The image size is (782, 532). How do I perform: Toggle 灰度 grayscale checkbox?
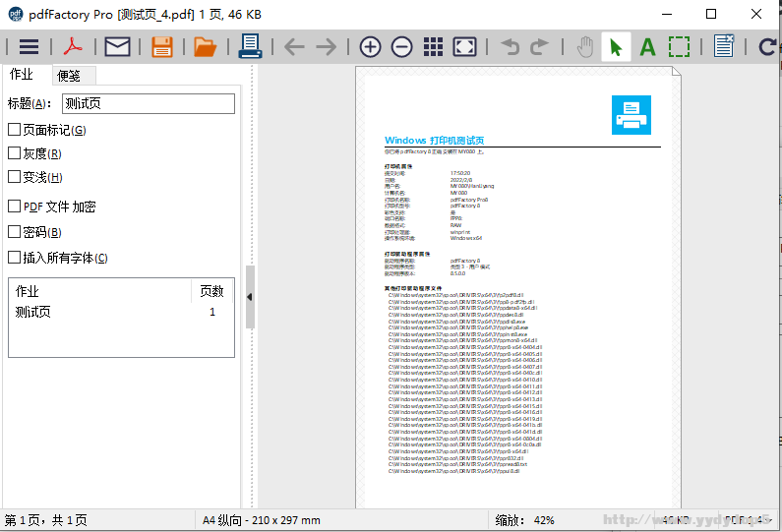click(15, 153)
